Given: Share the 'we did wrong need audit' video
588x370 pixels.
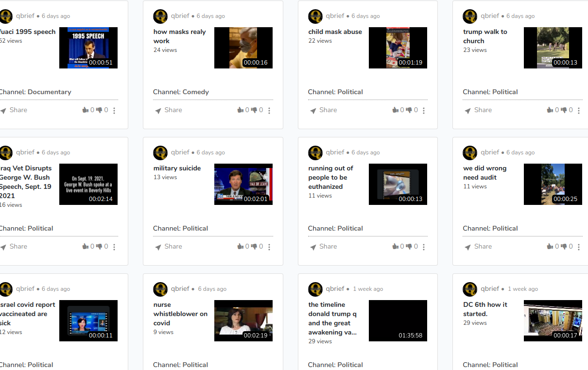Looking at the screenshot, I should (x=478, y=247).
